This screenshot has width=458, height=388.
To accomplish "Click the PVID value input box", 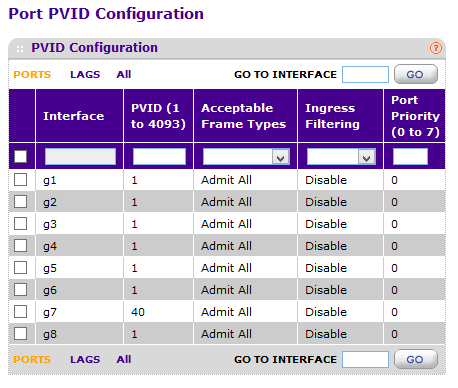I will pyautogui.click(x=159, y=157).
